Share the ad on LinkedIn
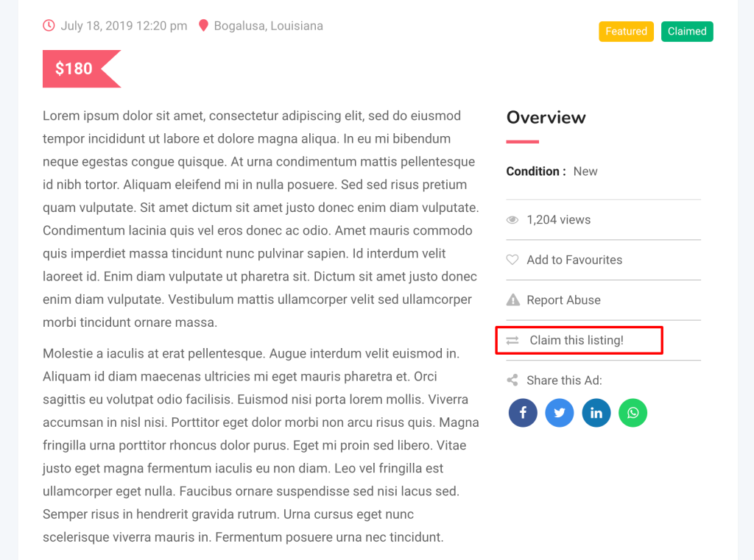The image size is (754, 560). click(596, 412)
